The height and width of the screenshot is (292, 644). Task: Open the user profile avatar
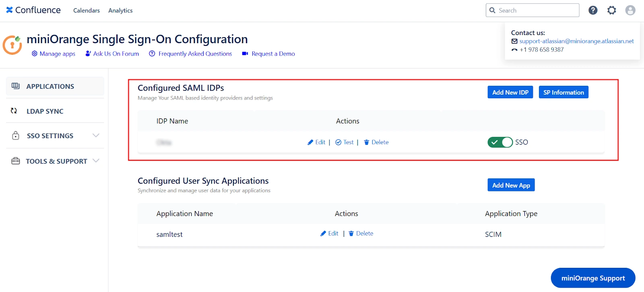click(630, 10)
